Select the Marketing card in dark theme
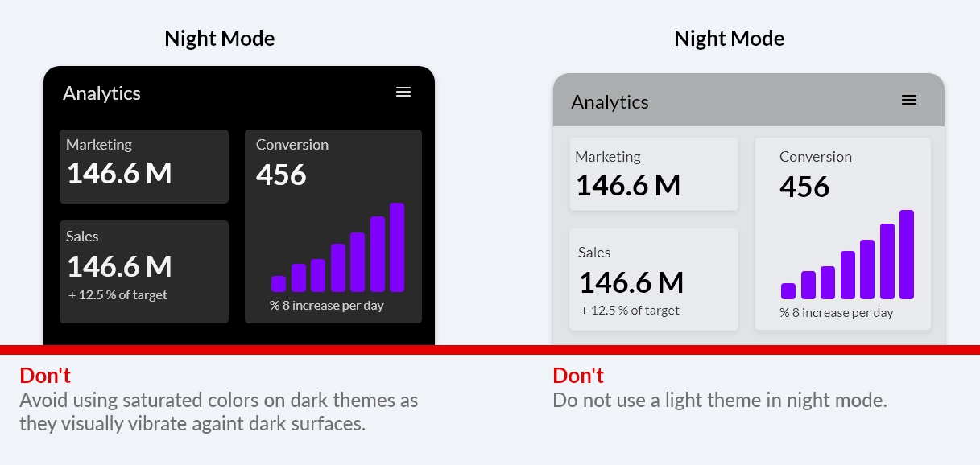Image resolution: width=980 pixels, height=465 pixels. tap(144, 167)
